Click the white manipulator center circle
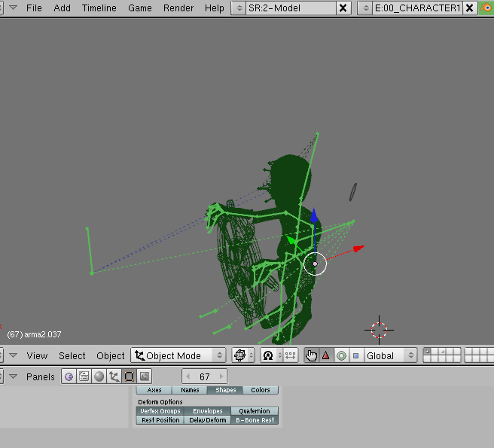Viewport: 494px width, 448px height. (315, 264)
